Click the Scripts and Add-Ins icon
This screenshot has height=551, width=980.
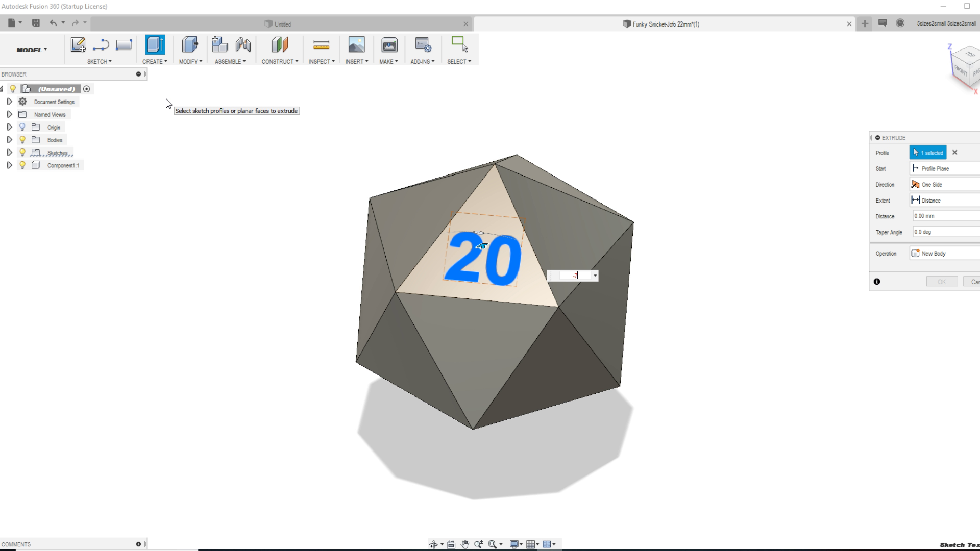pyautogui.click(x=423, y=45)
